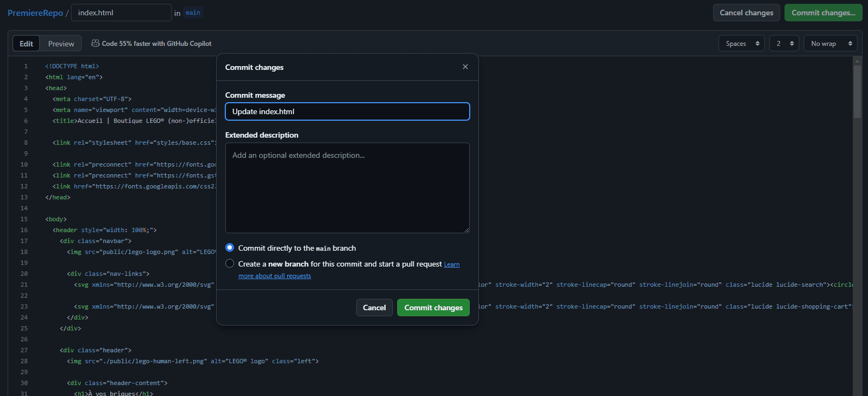
Task: Click the index.html filename field
Action: (x=121, y=13)
